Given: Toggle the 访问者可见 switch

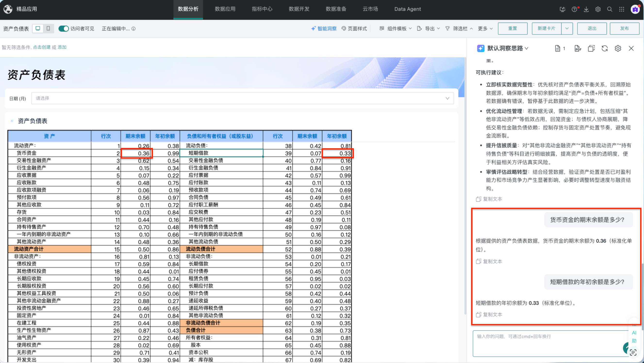Looking at the screenshot, I should click(x=64, y=28).
